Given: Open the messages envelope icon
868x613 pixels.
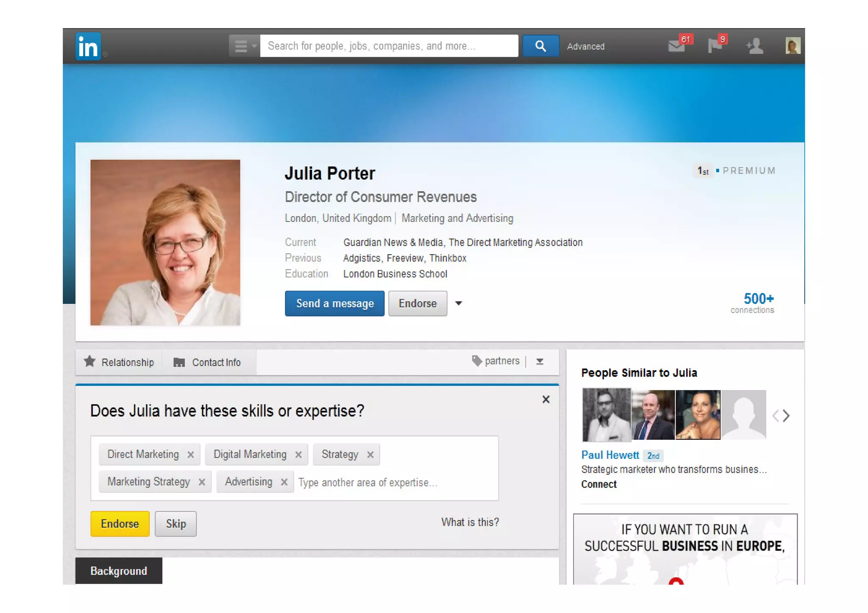Looking at the screenshot, I should 676,46.
